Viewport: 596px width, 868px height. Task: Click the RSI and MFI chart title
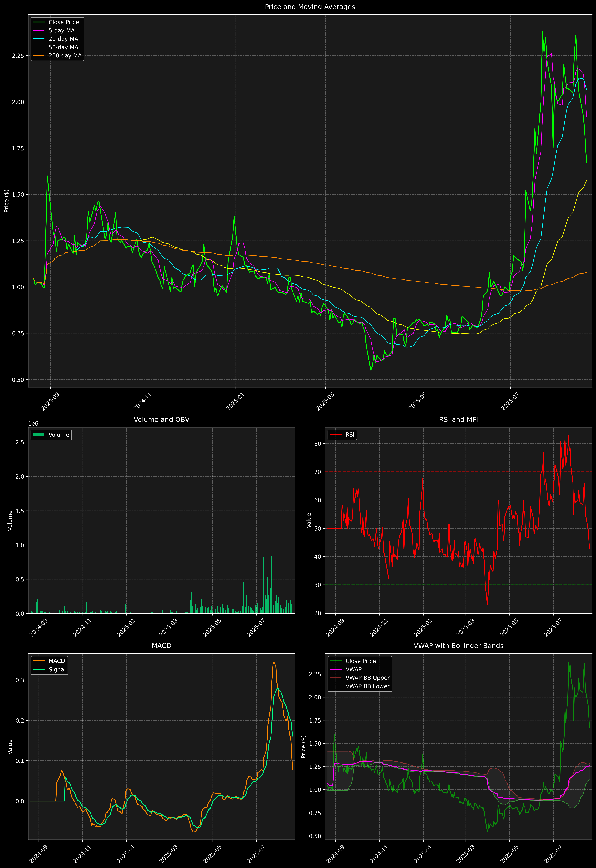(458, 419)
